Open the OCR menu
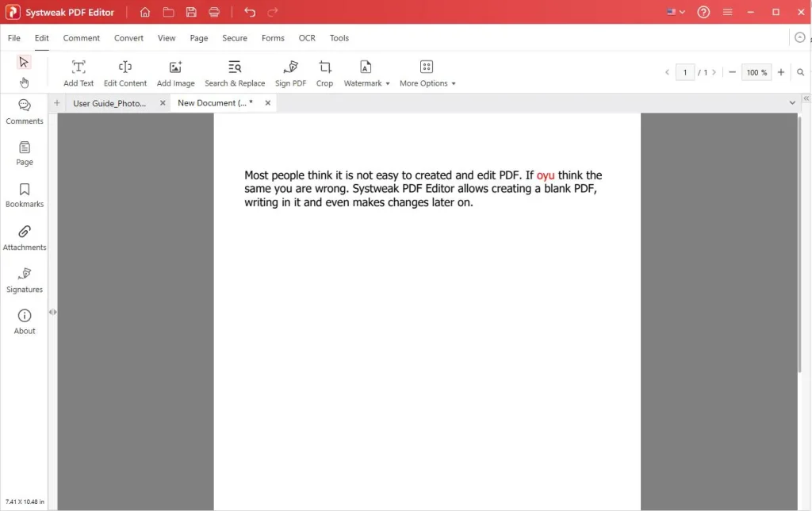812x511 pixels. (307, 38)
